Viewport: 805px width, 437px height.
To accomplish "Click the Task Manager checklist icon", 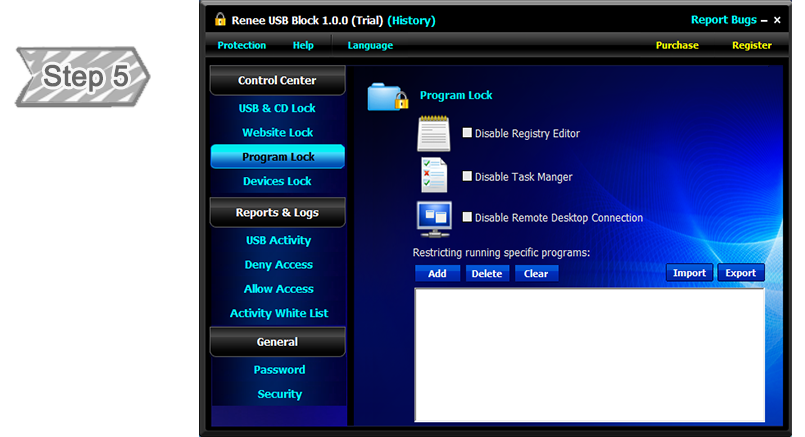I will (434, 175).
